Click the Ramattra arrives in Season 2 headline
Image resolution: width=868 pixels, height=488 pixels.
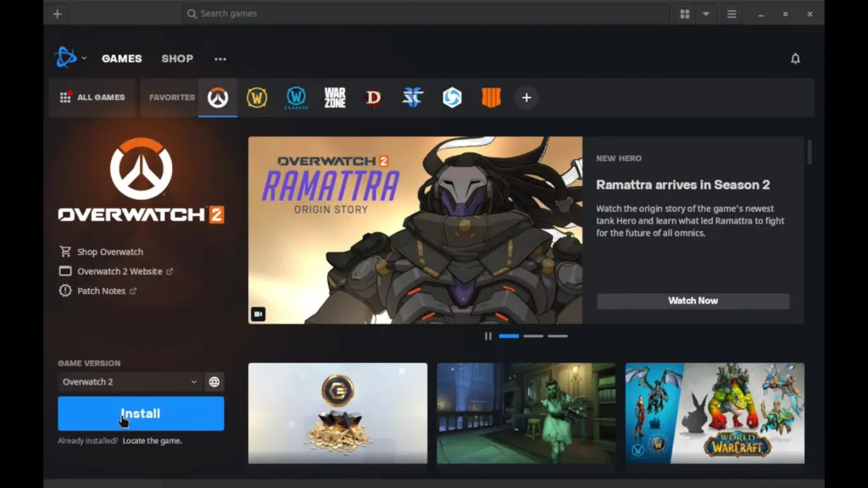tap(683, 185)
